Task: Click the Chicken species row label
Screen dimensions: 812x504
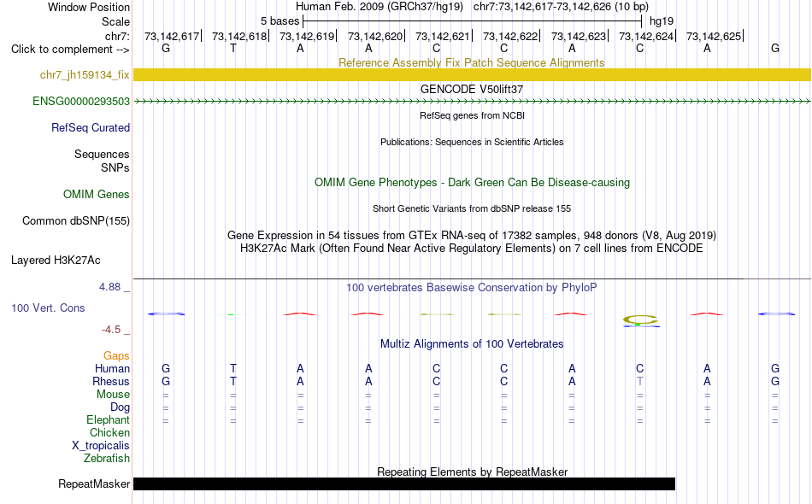Action: click(x=109, y=432)
